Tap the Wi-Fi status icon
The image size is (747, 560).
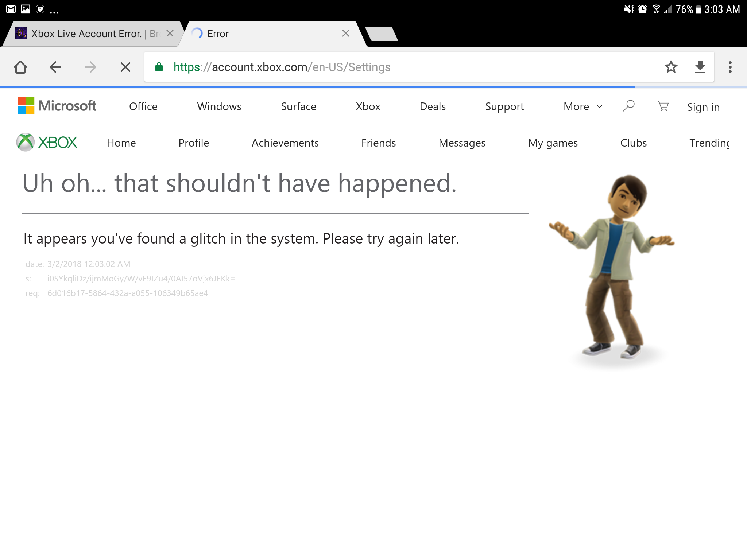click(656, 9)
